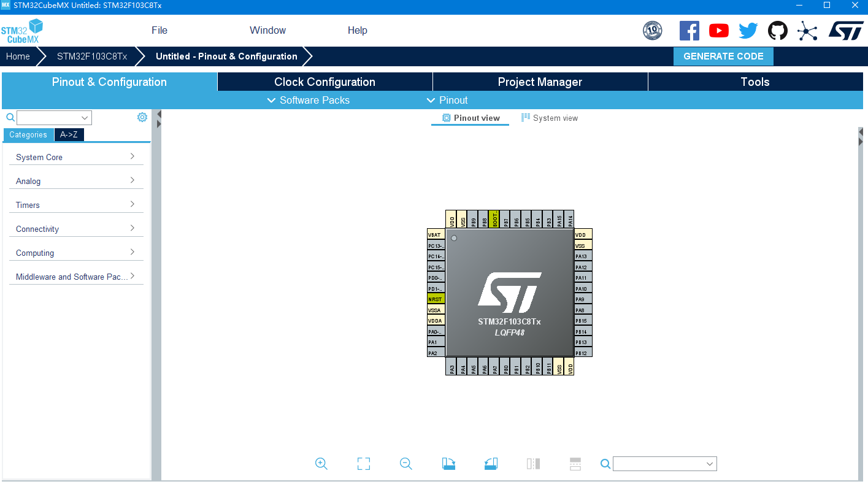Click the pin search magnifier icon
Image resolution: width=868 pixels, height=484 pixels.
(605, 464)
